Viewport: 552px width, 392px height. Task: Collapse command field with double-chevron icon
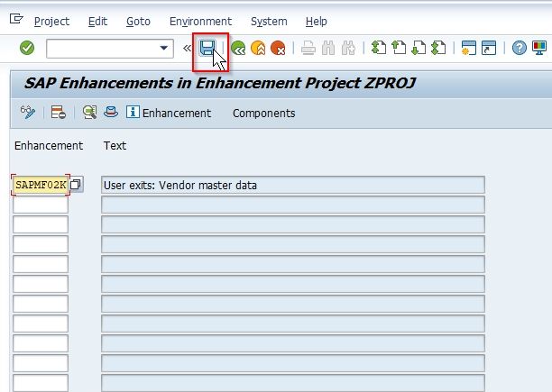pyautogui.click(x=187, y=48)
